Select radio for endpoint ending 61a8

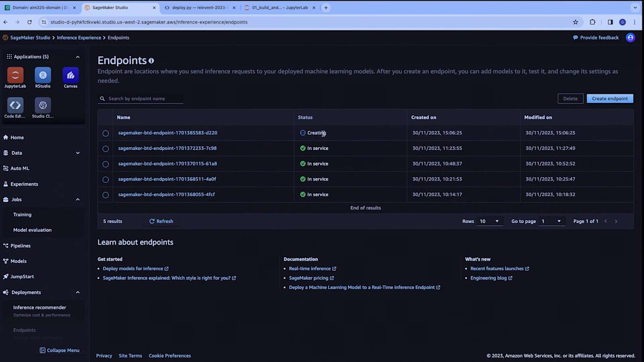106,164
